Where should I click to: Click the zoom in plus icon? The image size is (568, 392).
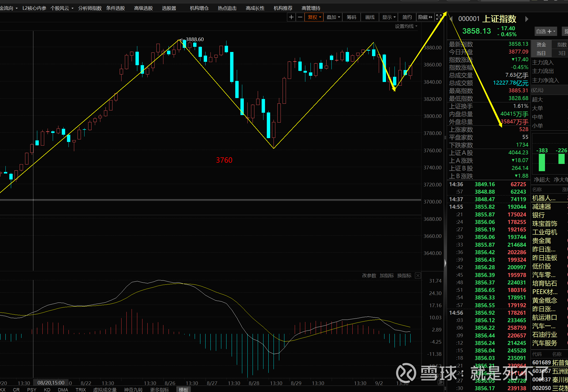291,17
